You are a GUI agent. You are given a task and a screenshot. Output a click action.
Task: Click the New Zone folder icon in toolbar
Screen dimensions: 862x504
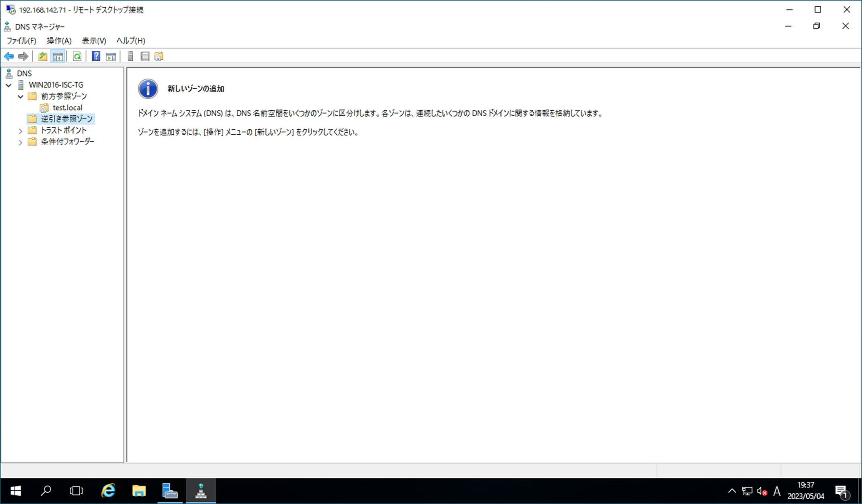click(x=159, y=56)
